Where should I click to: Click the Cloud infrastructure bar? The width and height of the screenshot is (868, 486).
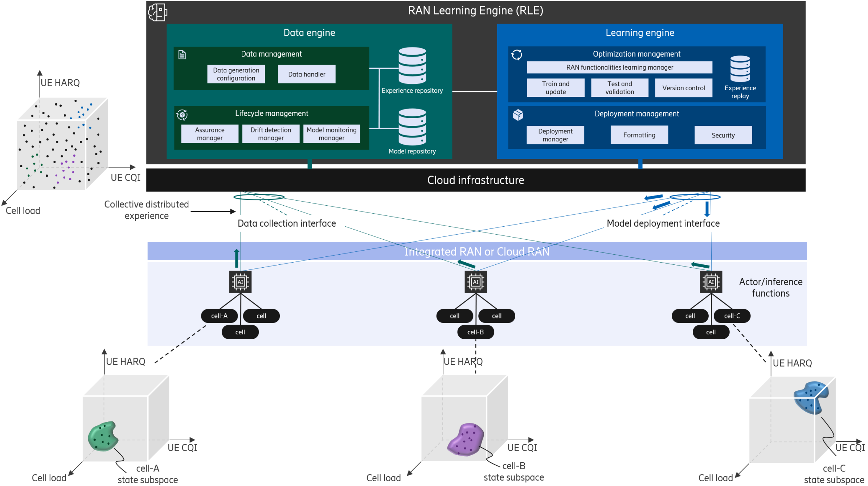pos(475,180)
